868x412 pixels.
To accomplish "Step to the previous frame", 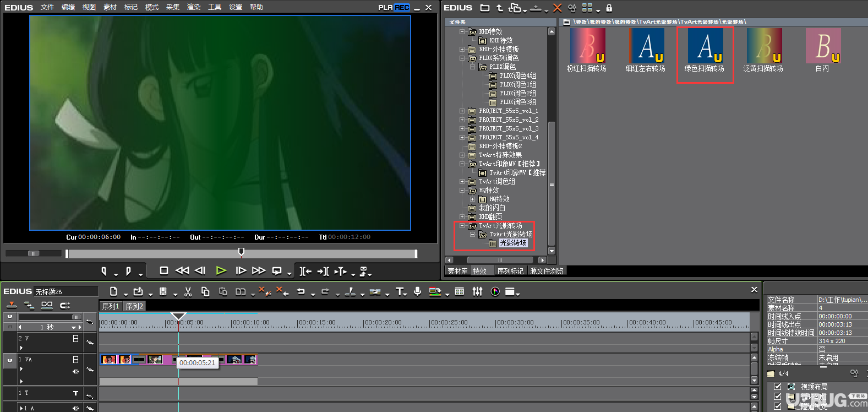I will point(200,270).
